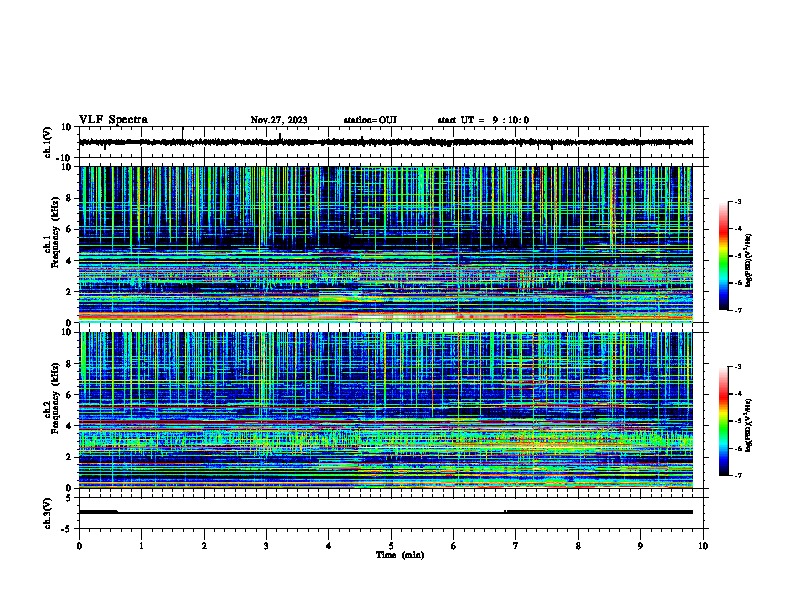Click inside the ch.1 spectrogram panel
Screen dimensions: 792x612
385,244
